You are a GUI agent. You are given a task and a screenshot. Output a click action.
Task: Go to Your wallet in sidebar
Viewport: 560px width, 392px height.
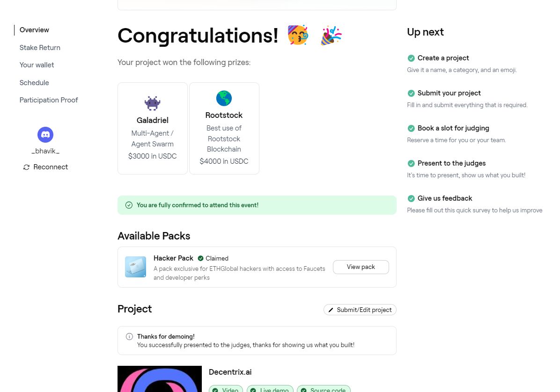(37, 65)
